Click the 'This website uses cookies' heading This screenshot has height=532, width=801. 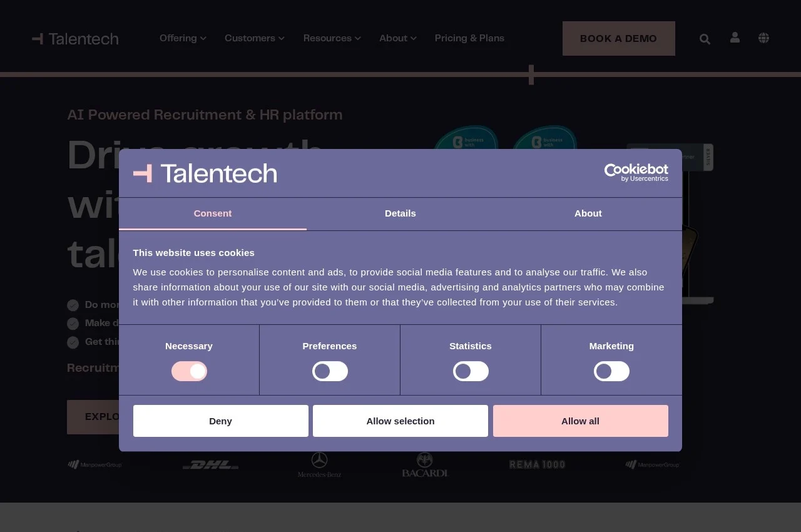click(194, 253)
